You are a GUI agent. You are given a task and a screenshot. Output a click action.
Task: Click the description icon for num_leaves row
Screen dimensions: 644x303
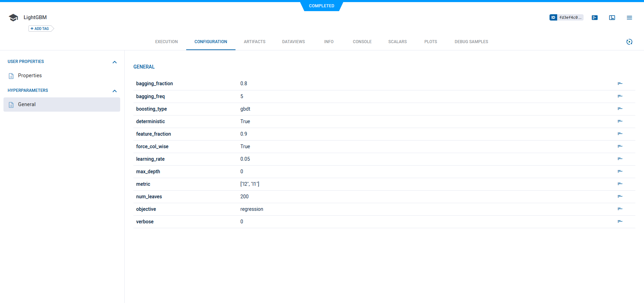pyautogui.click(x=620, y=197)
